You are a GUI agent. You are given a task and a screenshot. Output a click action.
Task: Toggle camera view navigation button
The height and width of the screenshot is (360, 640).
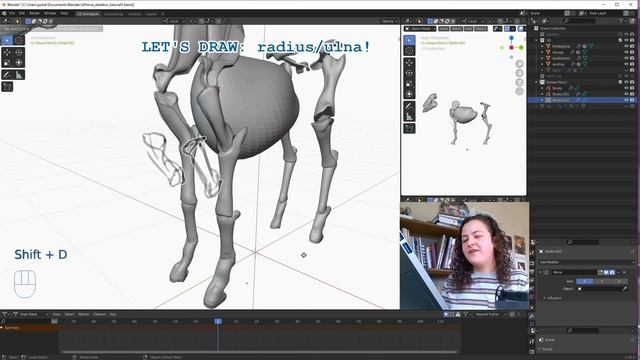click(519, 82)
